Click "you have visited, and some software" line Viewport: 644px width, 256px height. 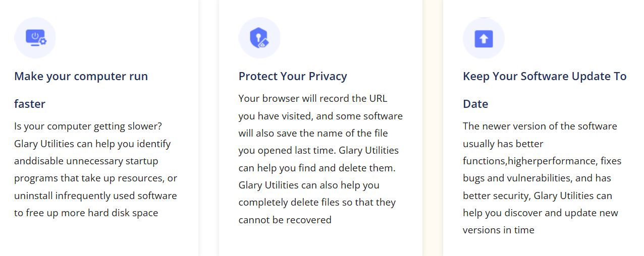(320, 116)
